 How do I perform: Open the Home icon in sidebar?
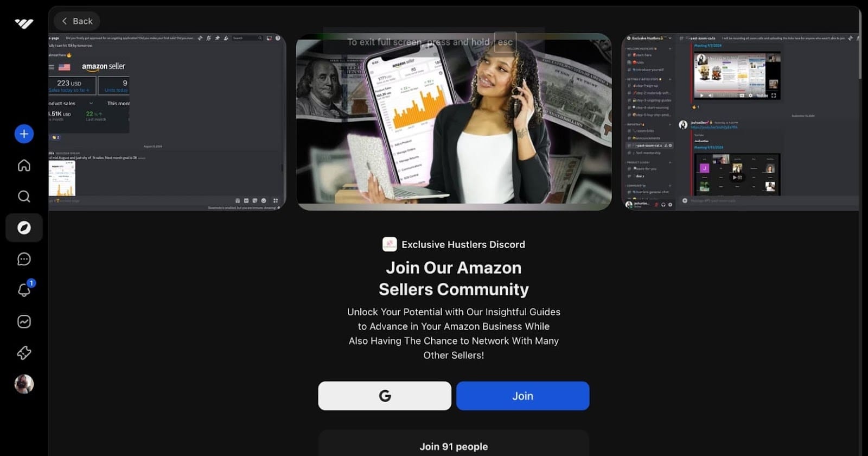click(24, 165)
